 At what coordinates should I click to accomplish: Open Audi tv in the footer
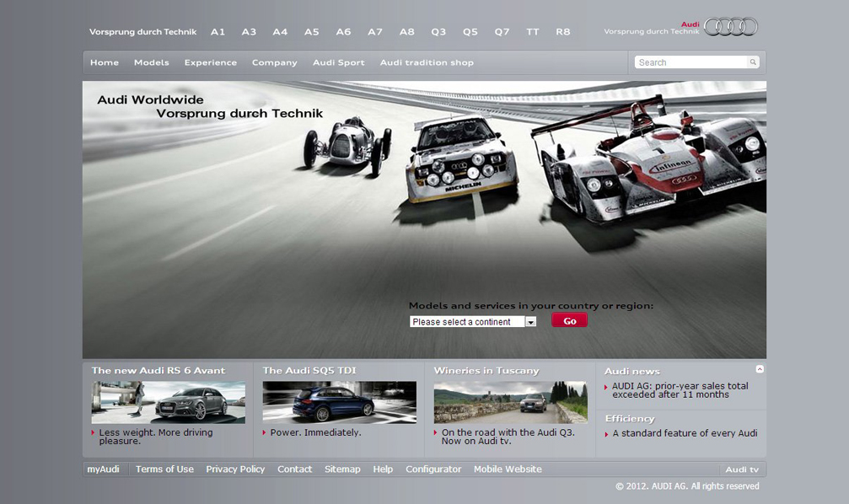pos(742,469)
